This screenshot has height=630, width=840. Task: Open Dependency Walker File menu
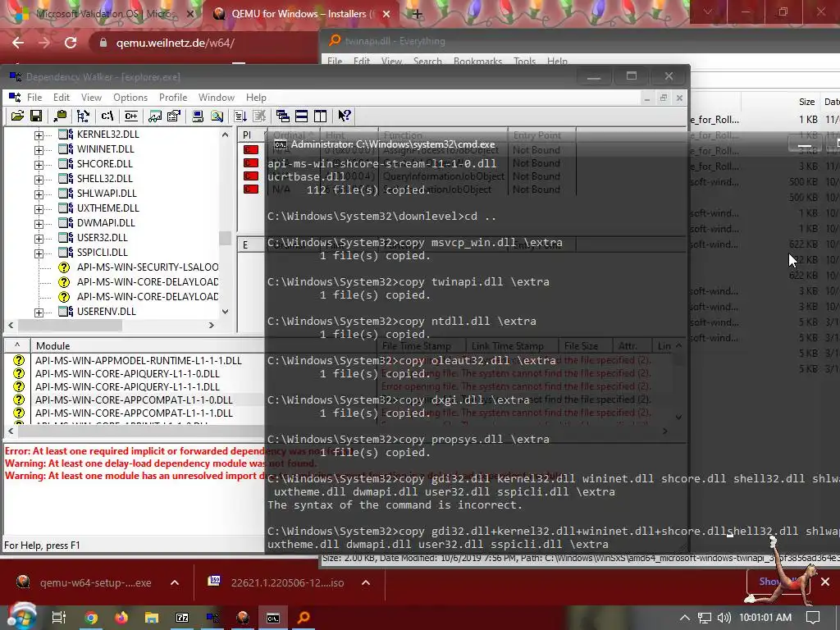[34, 98]
